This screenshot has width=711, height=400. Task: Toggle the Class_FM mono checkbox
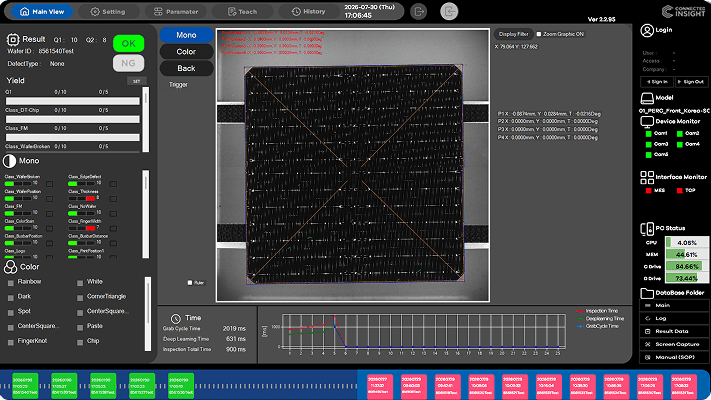49,214
